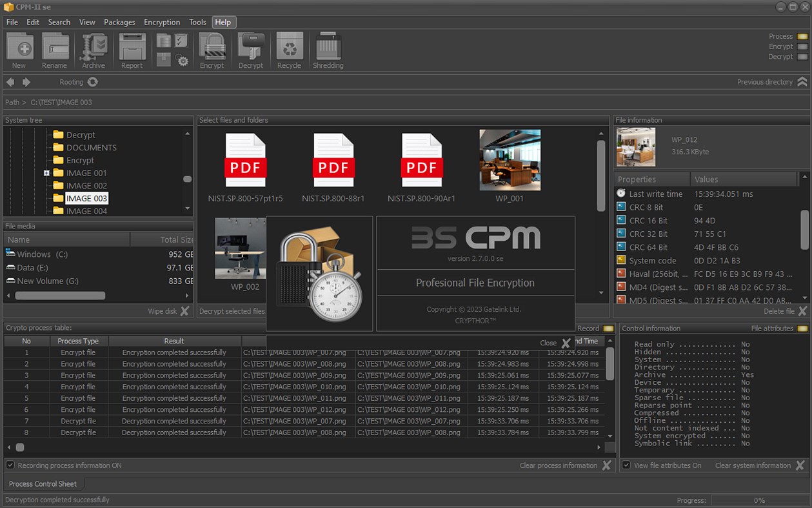The image size is (812, 508).
Task: Select the Encrypt toolbar icon
Action: click(x=212, y=48)
